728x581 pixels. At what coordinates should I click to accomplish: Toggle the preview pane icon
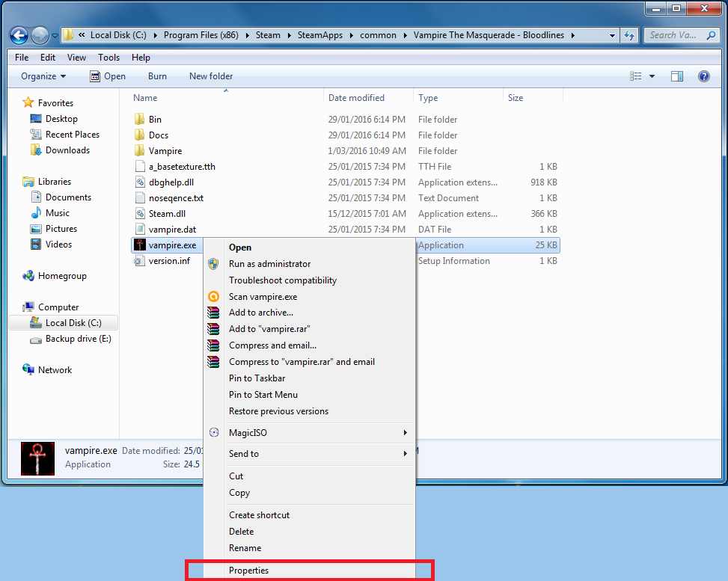677,76
